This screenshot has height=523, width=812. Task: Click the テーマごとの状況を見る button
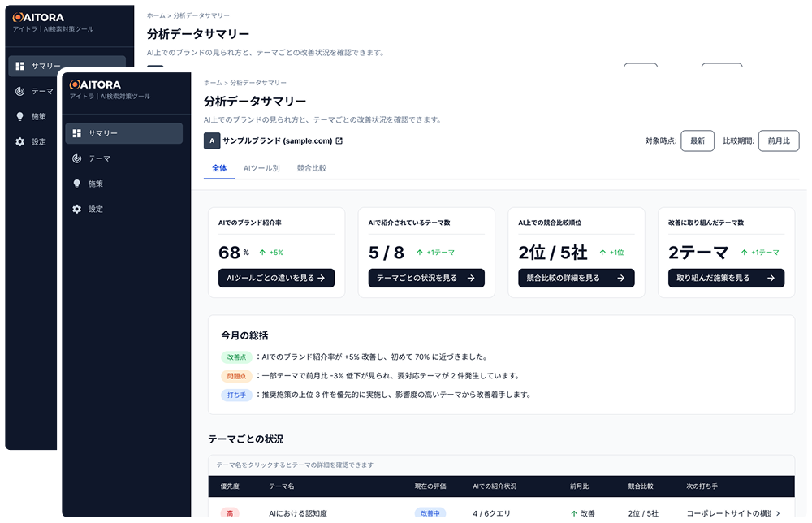[426, 278]
